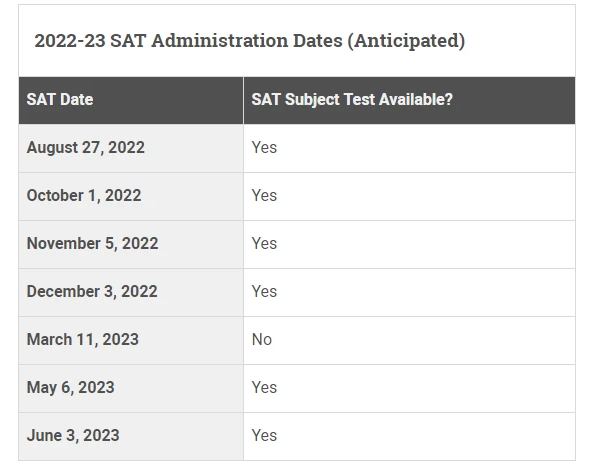Select the 'SAT Date' column header
The width and height of the screenshot is (614, 473).
pyautogui.click(x=60, y=100)
